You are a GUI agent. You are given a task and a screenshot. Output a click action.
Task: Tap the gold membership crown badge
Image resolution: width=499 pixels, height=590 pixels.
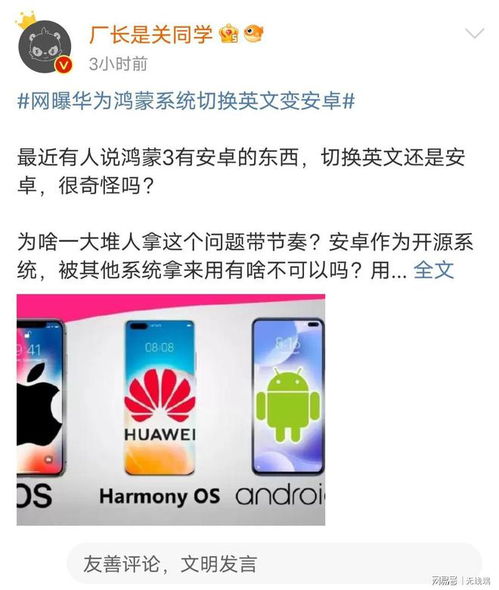pos(229,34)
